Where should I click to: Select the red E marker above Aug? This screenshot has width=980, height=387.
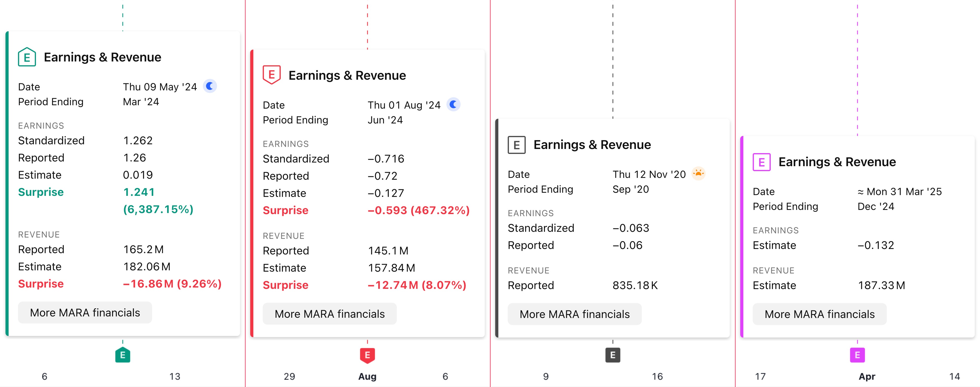(x=367, y=355)
